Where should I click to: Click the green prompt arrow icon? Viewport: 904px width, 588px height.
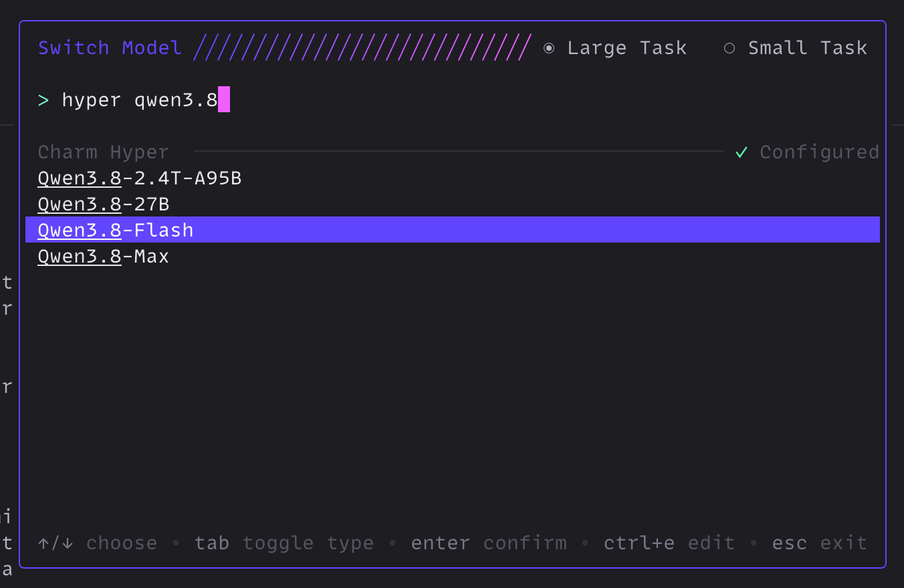pyautogui.click(x=43, y=101)
